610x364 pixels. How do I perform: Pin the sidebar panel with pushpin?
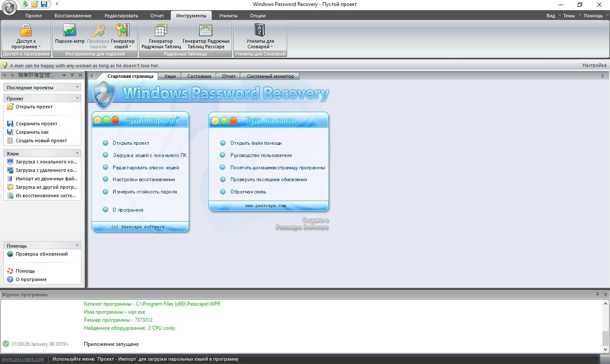pyautogui.click(x=72, y=75)
